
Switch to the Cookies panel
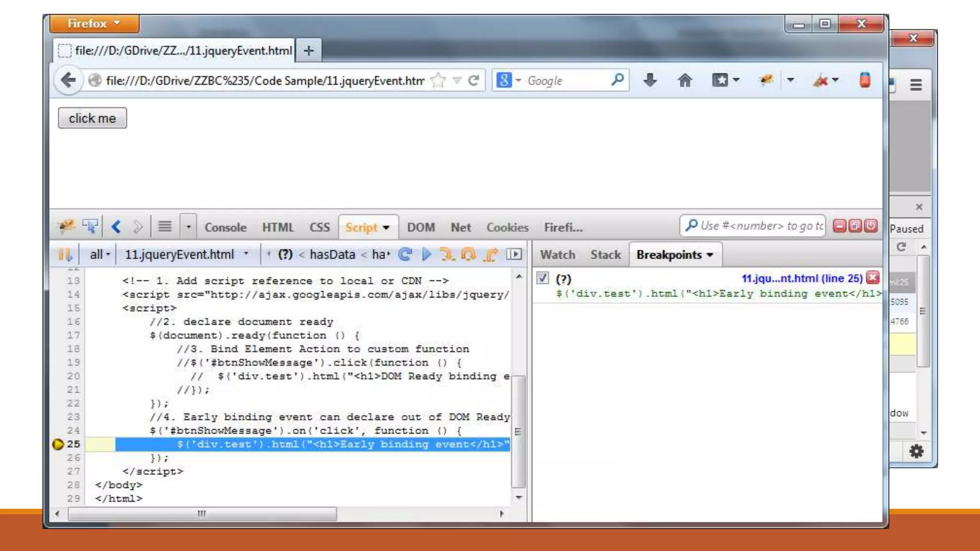507,227
